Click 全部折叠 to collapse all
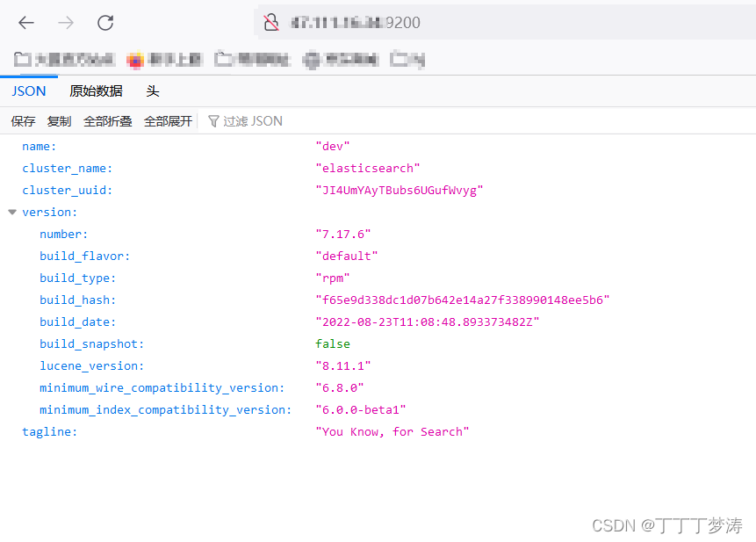Viewport: 756px width, 542px height. coord(107,121)
